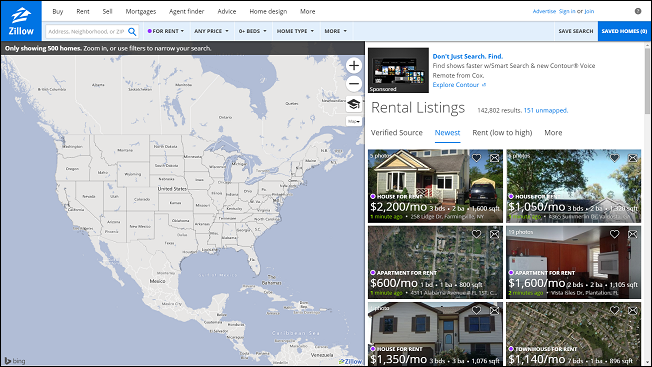The image size is (652, 367).
Task: Sort listings by Verified Source
Action: 397,133
